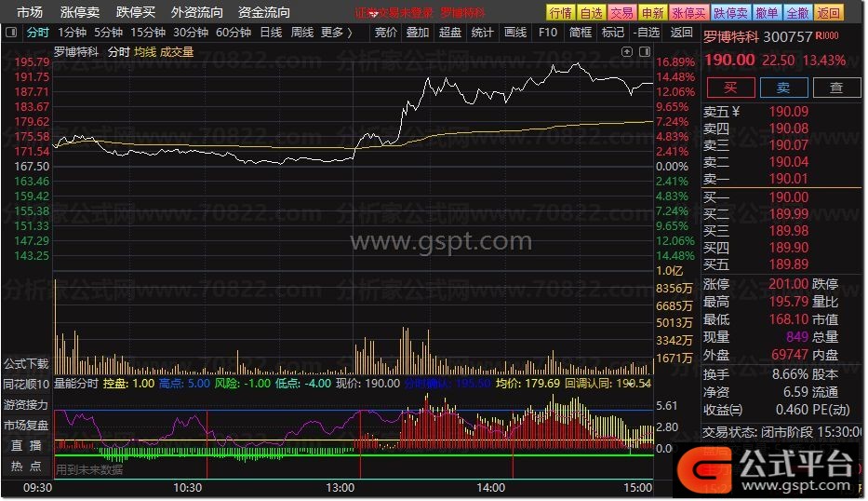
Task: Remove from watchlist via -自选
Action: click(x=647, y=33)
